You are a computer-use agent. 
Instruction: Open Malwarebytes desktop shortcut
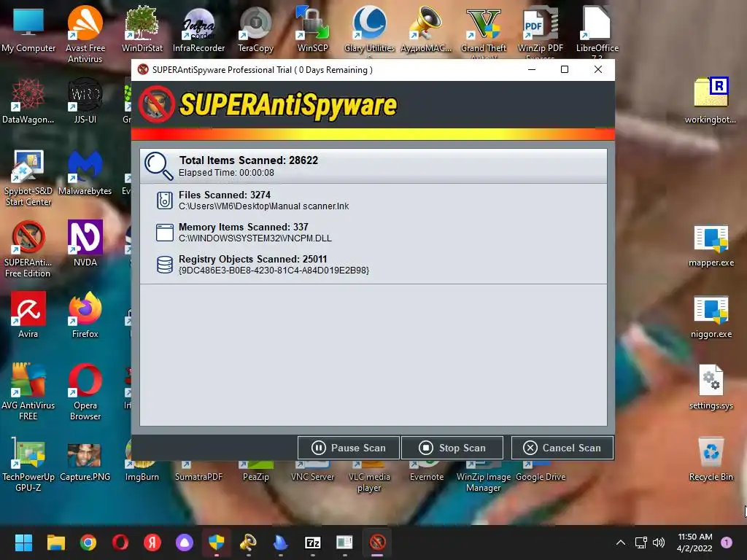click(x=85, y=172)
